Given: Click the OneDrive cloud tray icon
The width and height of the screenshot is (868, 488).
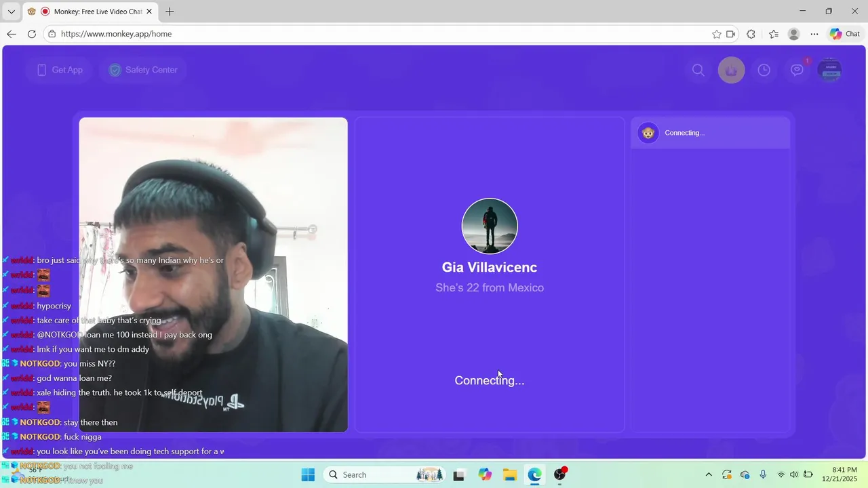Looking at the screenshot, I should [x=745, y=474].
